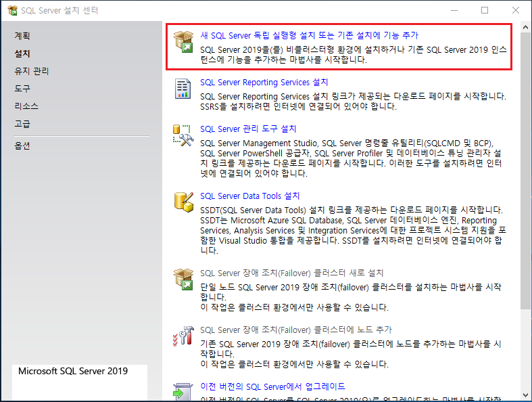Select 리소스 in the left navigation
532x402 pixels.
pyautogui.click(x=26, y=106)
